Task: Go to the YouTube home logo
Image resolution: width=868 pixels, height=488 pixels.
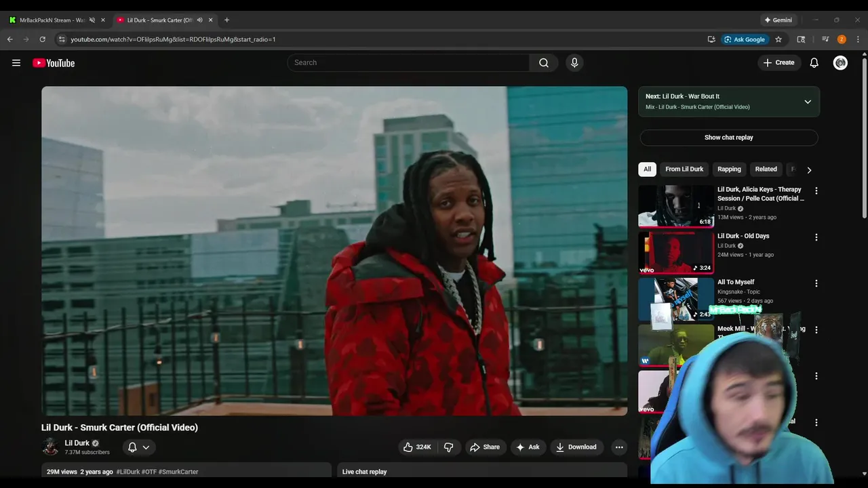Action: pyautogui.click(x=54, y=63)
